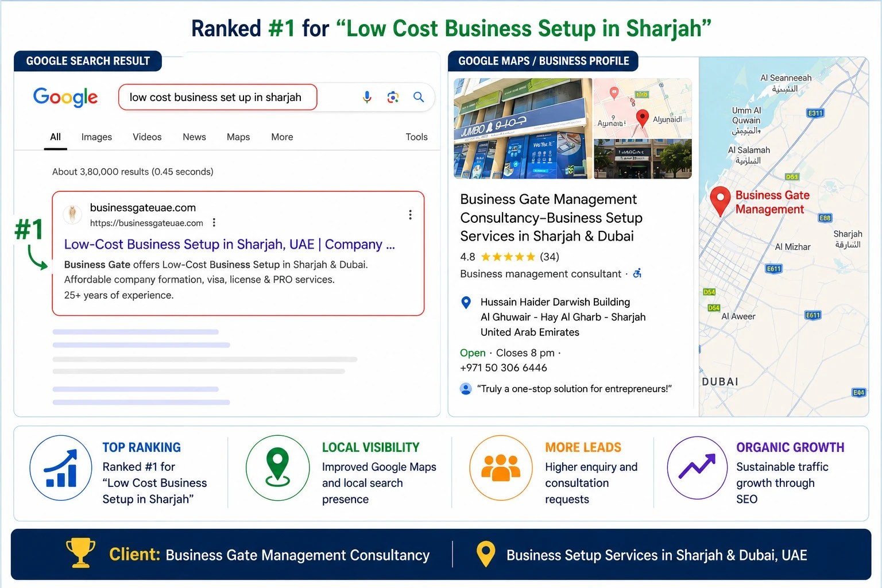
Task: Switch to the Images tab
Action: [x=96, y=137]
